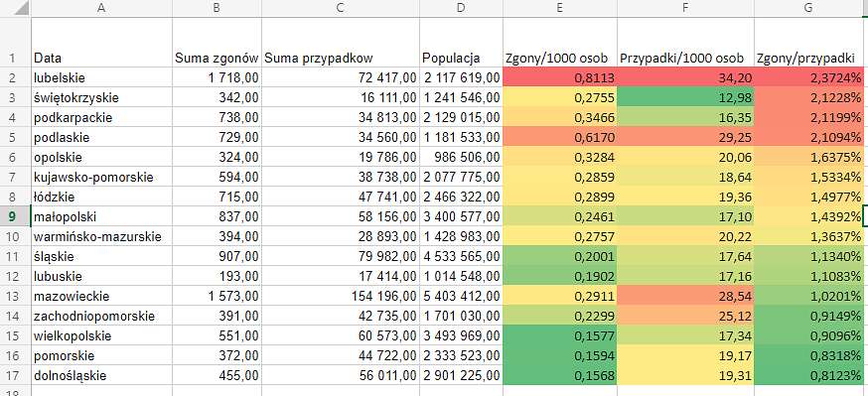Select the 'pomorskie' cell
This screenshot has height=396, width=868.
click(102, 355)
